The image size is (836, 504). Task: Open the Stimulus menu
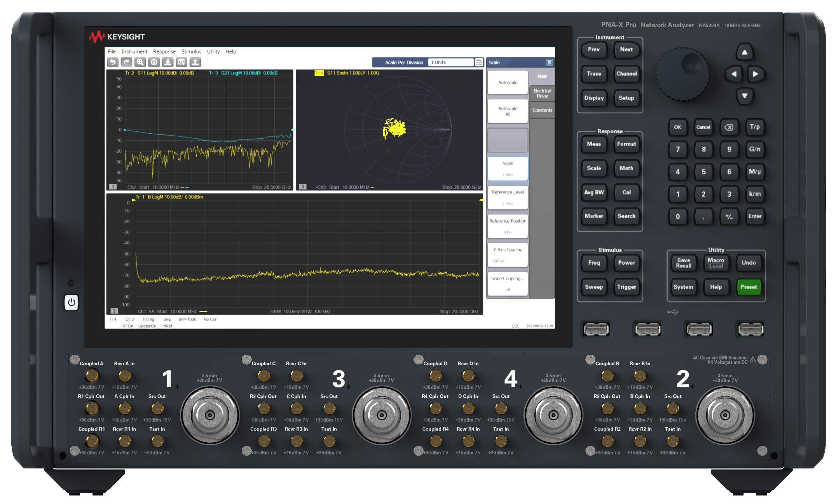tap(191, 51)
